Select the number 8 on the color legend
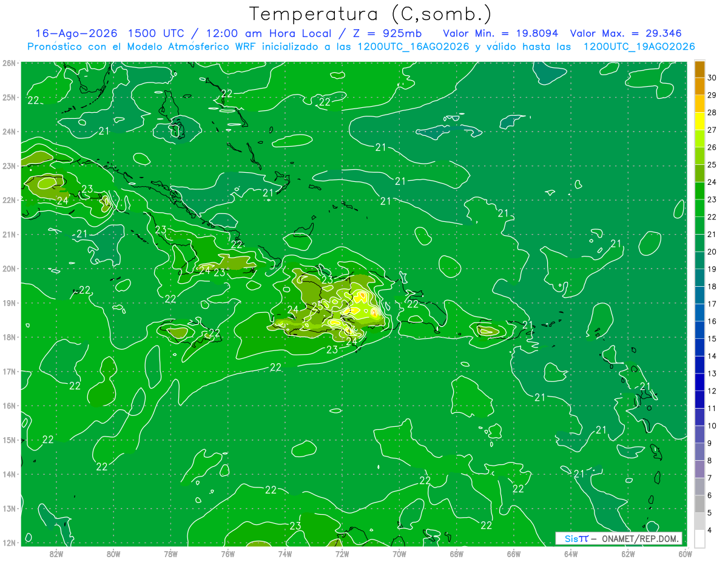Screen dimensions: 728x562 click(x=710, y=461)
